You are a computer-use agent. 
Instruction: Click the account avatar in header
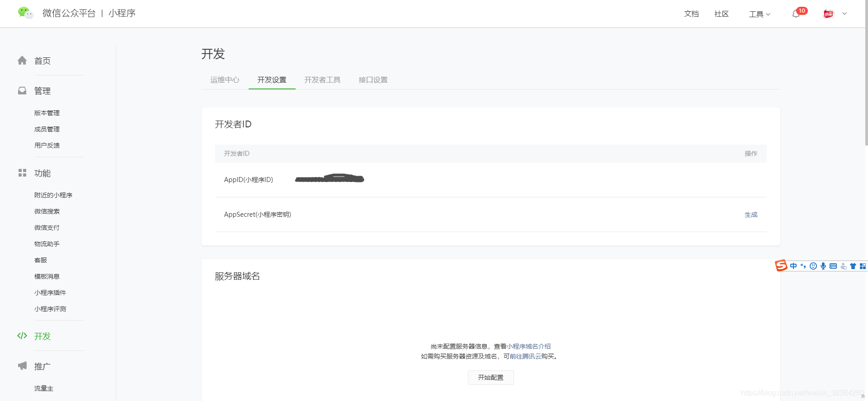point(828,14)
